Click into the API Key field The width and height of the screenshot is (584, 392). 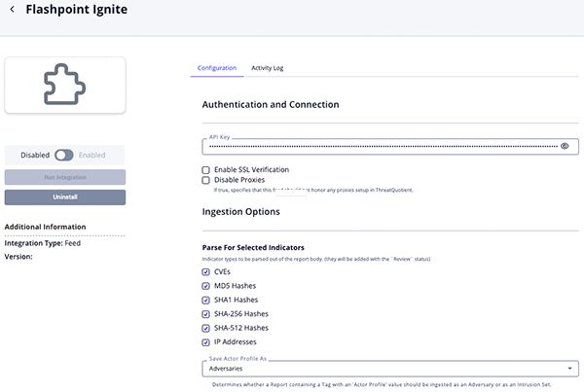tap(380, 146)
